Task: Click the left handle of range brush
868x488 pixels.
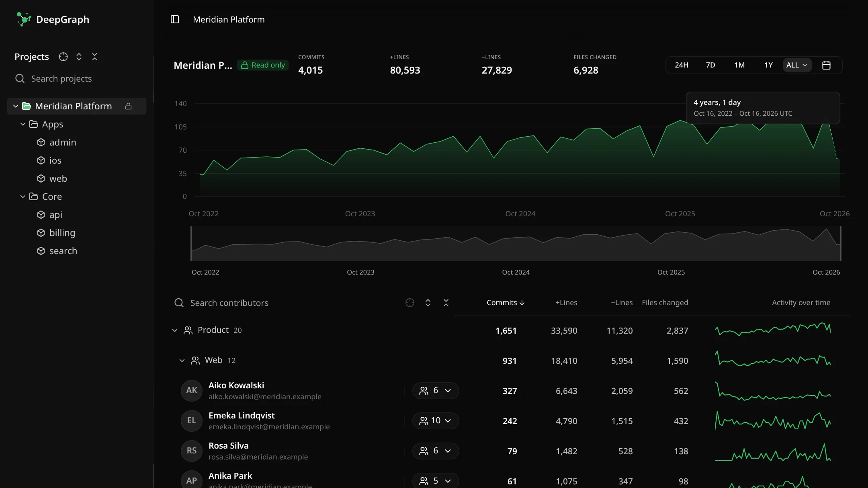Action: pos(191,244)
